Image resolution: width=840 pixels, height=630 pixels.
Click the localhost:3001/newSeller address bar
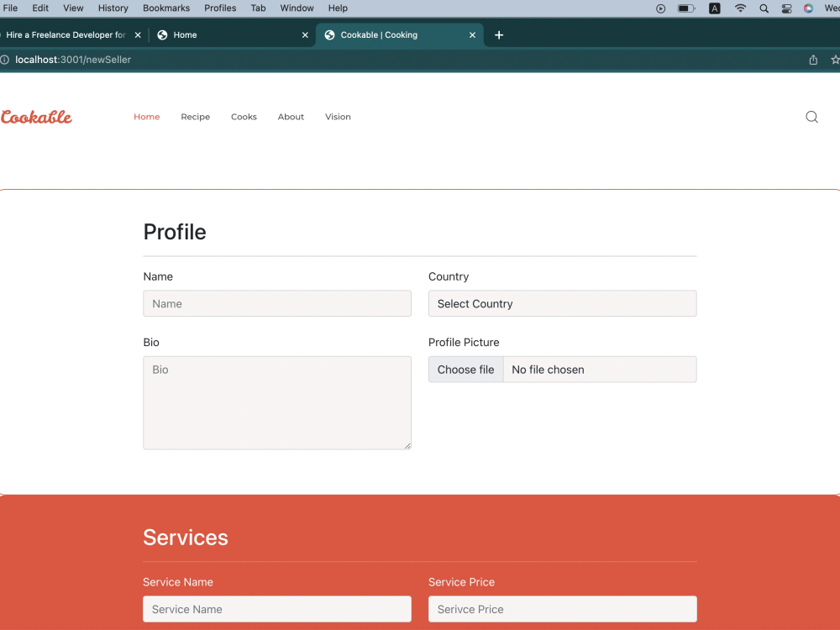(73, 60)
